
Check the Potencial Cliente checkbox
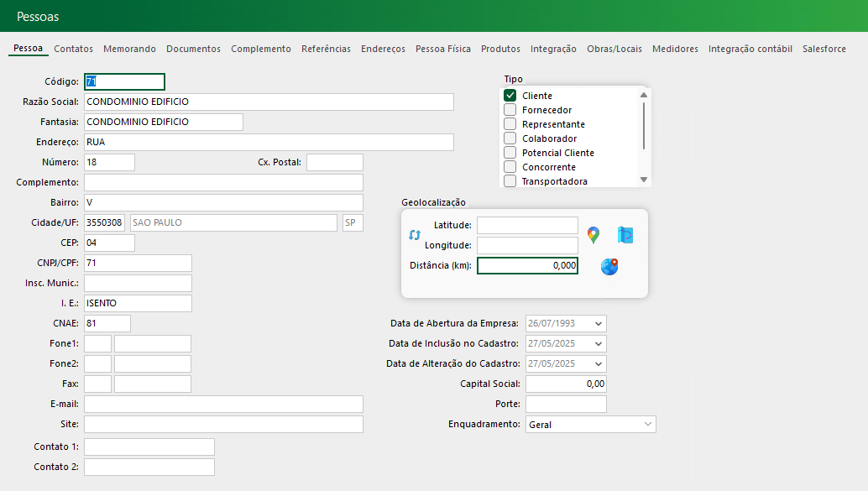510,152
